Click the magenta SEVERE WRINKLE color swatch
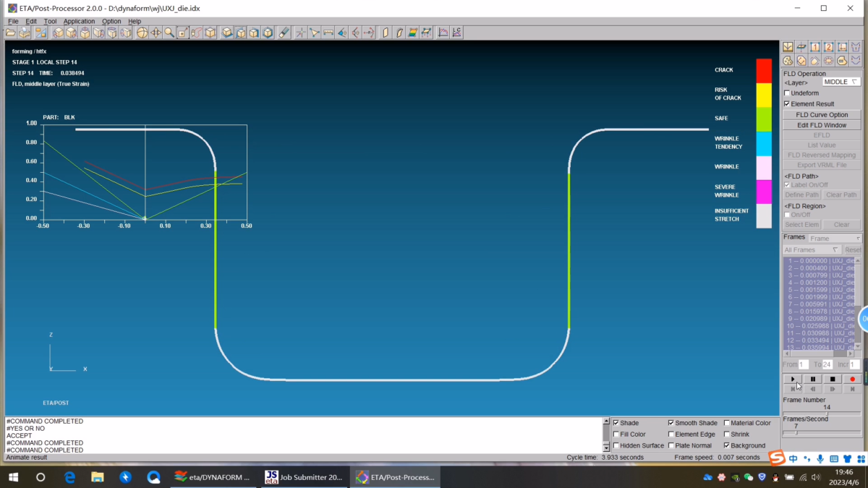Viewport: 868px width, 488px height. pos(764,192)
